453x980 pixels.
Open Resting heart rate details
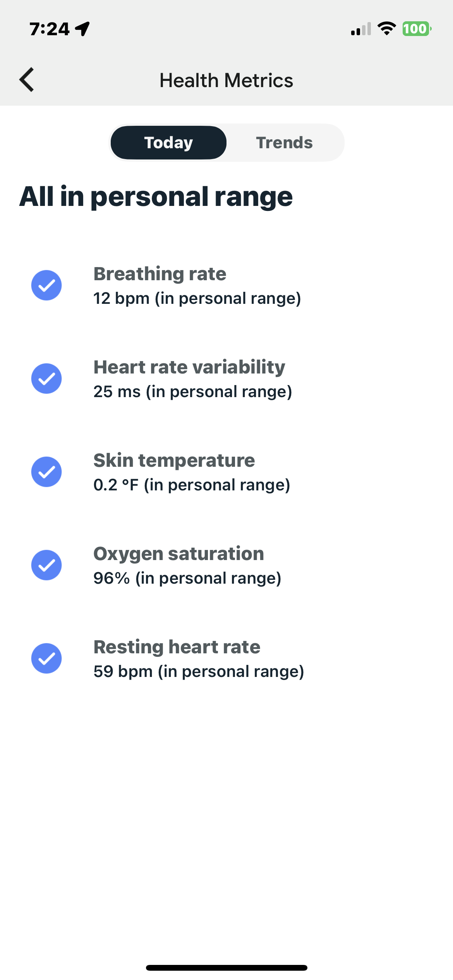pyautogui.click(x=199, y=659)
